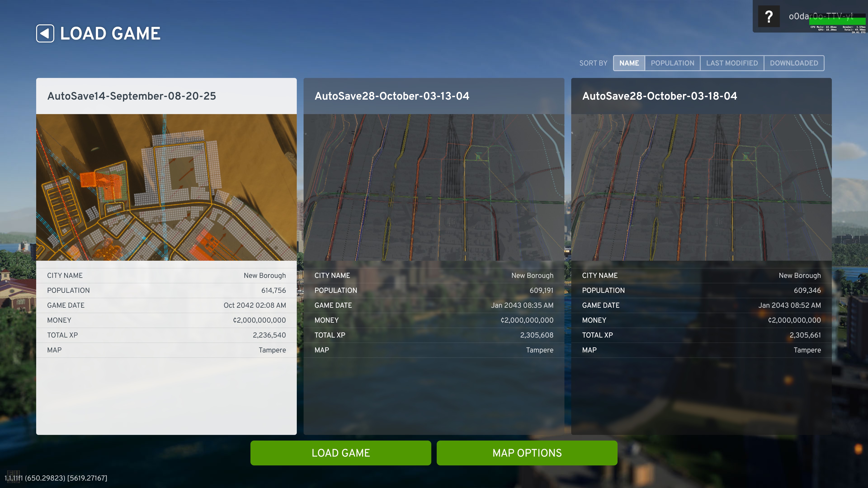Click the population value 614,756

(x=273, y=290)
